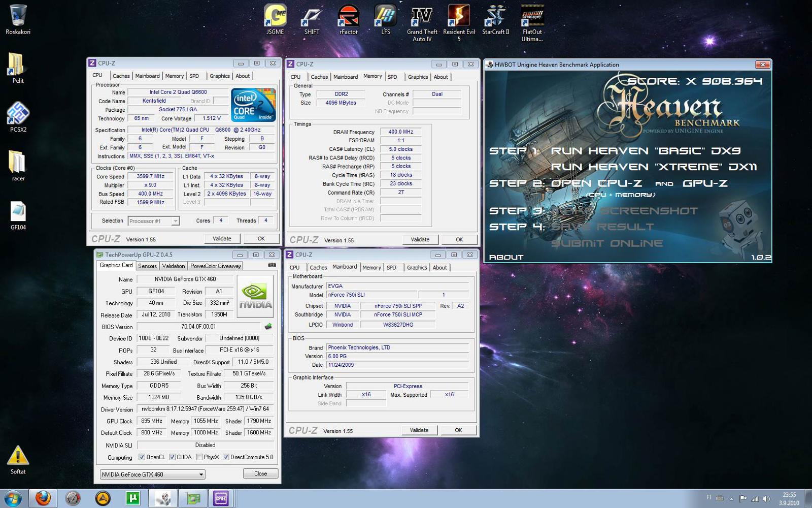
Task: Click the GPU-Z graphics card taskbar icon
Action: [192, 498]
